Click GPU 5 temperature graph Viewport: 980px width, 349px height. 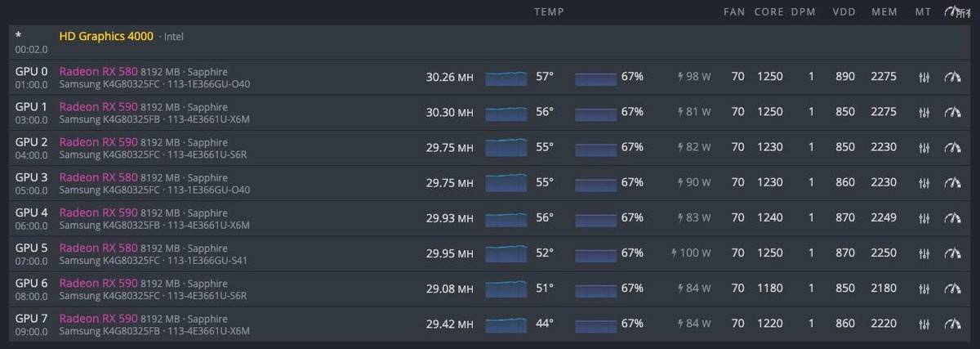[506, 253]
